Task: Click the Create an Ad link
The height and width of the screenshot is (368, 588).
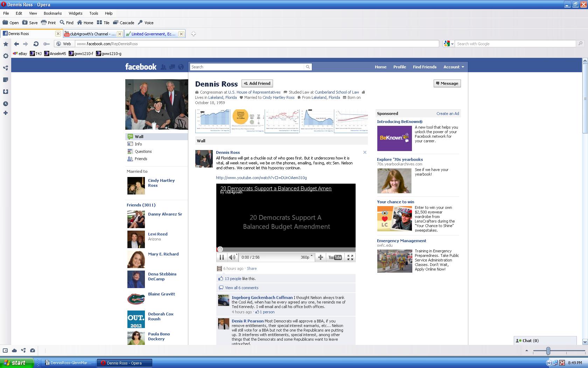Action: 448,114
